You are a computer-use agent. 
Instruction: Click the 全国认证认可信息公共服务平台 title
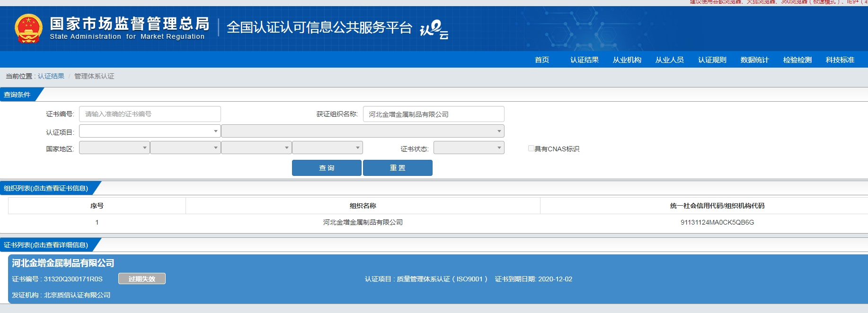(319, 27)
